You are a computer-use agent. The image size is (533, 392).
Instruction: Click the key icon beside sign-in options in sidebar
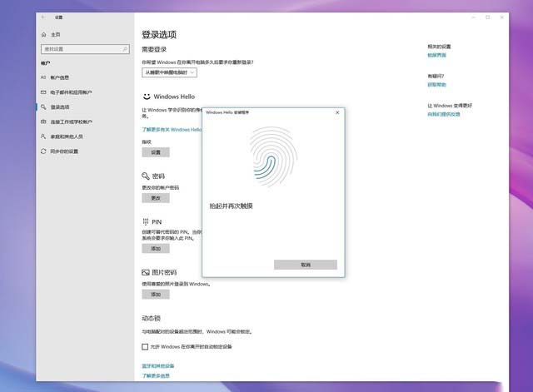click(x=43, y=107)
